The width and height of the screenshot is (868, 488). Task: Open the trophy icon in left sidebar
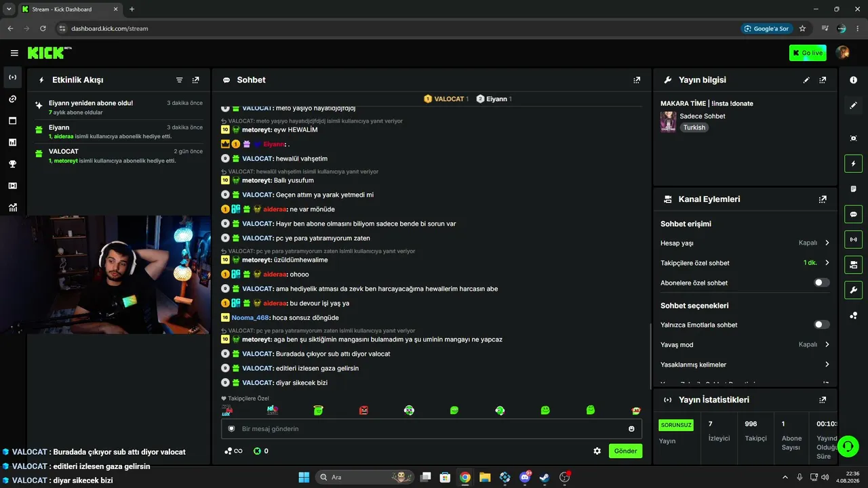tap(12, 164)
